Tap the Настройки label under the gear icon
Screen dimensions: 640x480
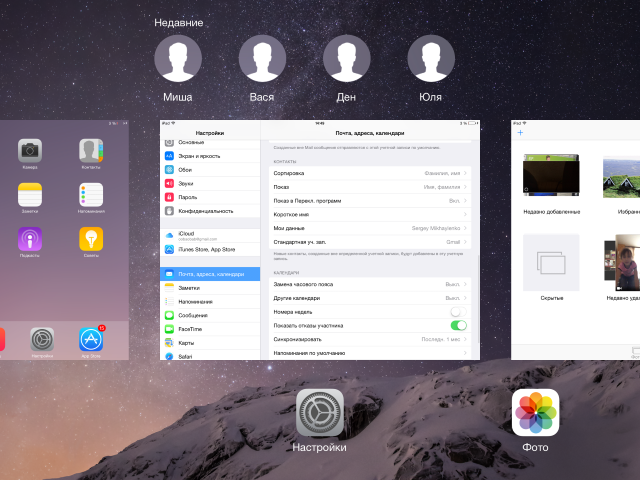point(320,447)
